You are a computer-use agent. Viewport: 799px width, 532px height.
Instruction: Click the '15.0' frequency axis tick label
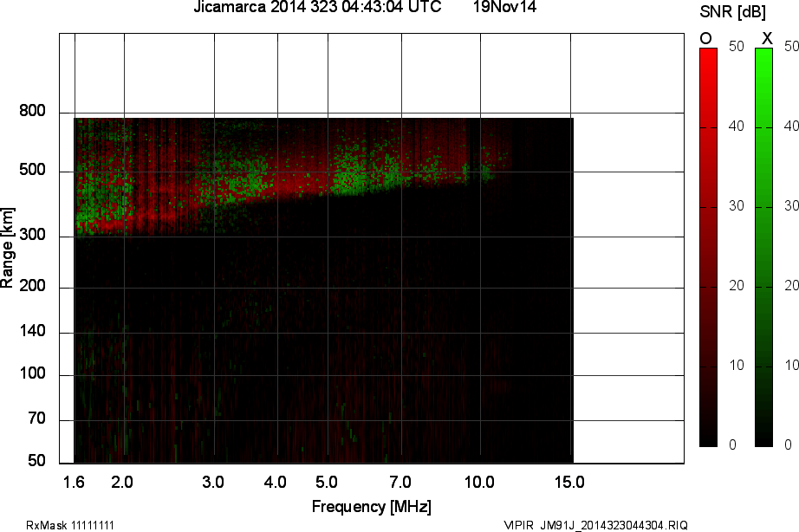569,482
